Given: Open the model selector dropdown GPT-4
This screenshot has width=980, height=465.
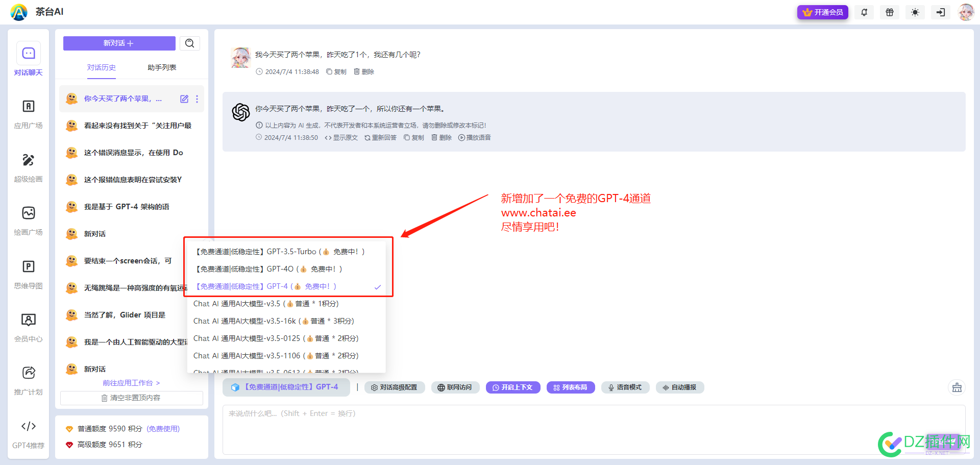Looking at the screenshot, I should point(286,387).
